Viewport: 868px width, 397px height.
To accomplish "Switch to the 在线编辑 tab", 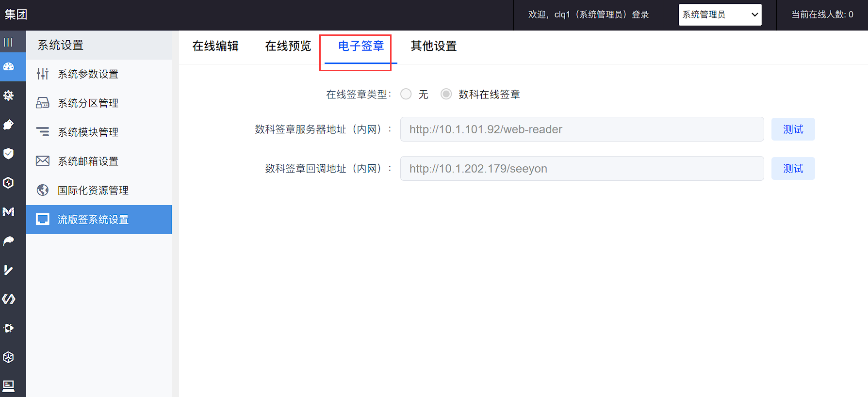I will point(215,46).
